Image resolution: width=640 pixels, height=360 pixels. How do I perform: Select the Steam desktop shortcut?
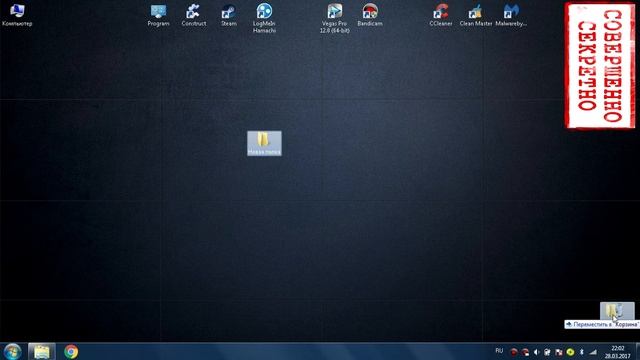229,15
